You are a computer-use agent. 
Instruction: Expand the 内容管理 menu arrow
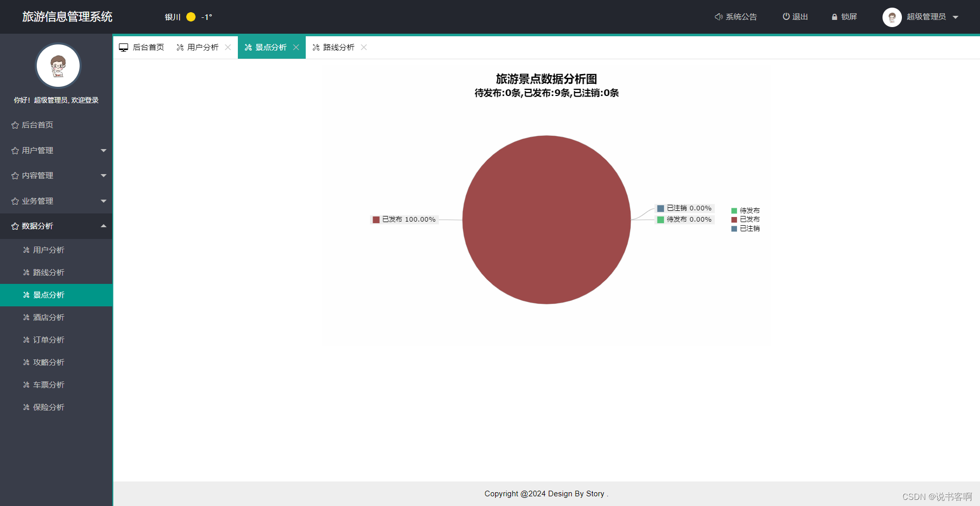coord(104,176)
